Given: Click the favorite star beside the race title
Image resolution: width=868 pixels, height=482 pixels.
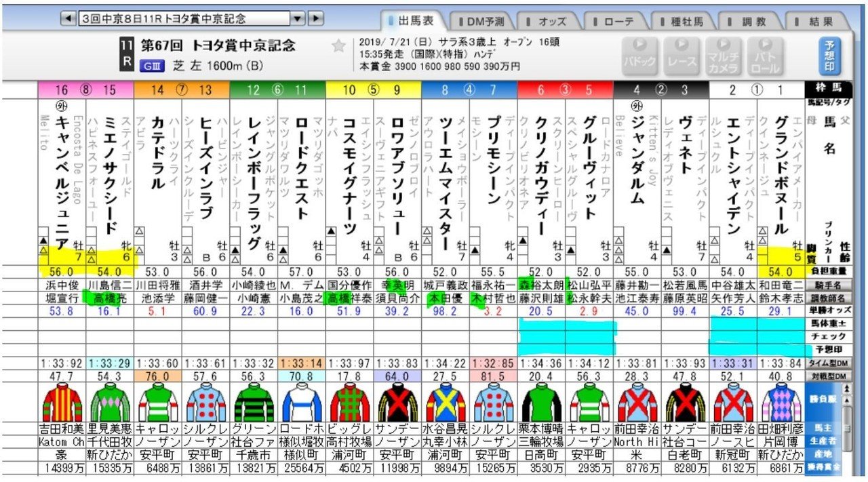Looking at the screenshot, I should [x=338, y=46].
